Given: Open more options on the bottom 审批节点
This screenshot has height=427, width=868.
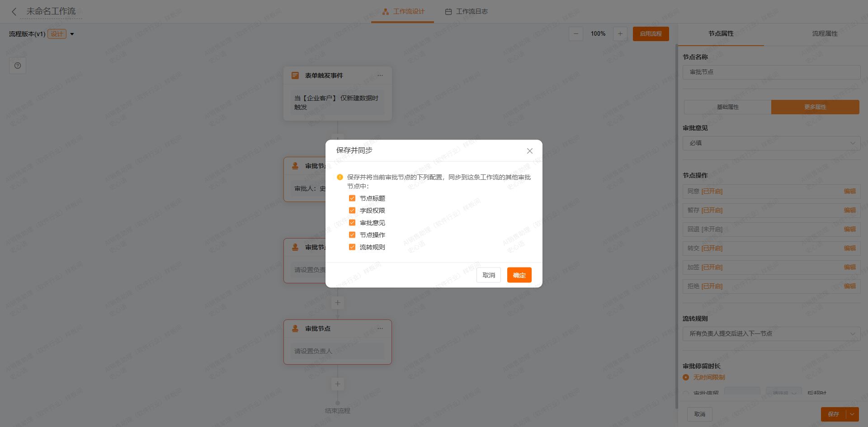Looking at the screenshot, I should (x=380, y=328).
